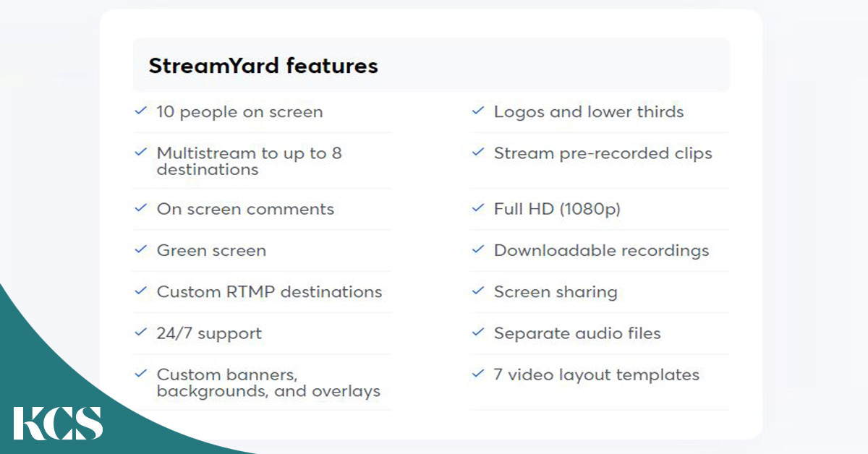The width and height of the screenshot is (868, 454).
Task: Click the KCS logo
Action: click(58, 424)
